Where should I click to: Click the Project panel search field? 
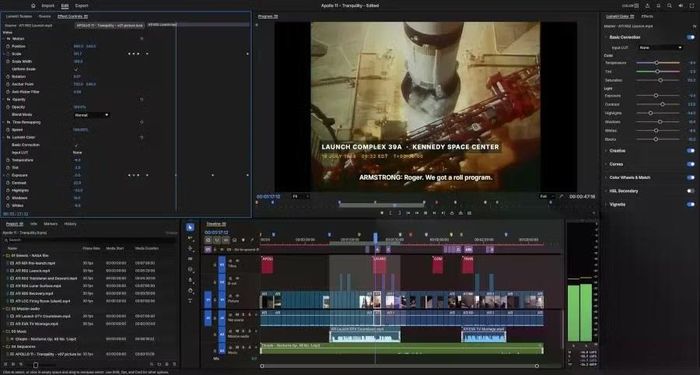(x=89, y=240)
